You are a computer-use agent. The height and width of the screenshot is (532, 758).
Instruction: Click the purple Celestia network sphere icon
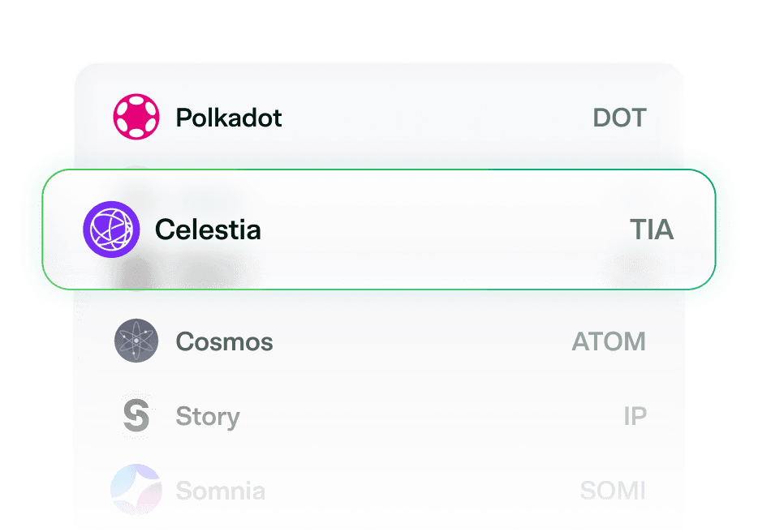tap(112, 230)
